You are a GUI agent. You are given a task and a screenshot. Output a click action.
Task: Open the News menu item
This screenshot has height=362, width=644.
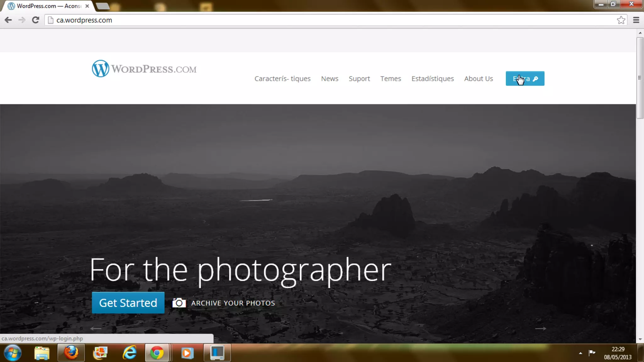(330, 79)
